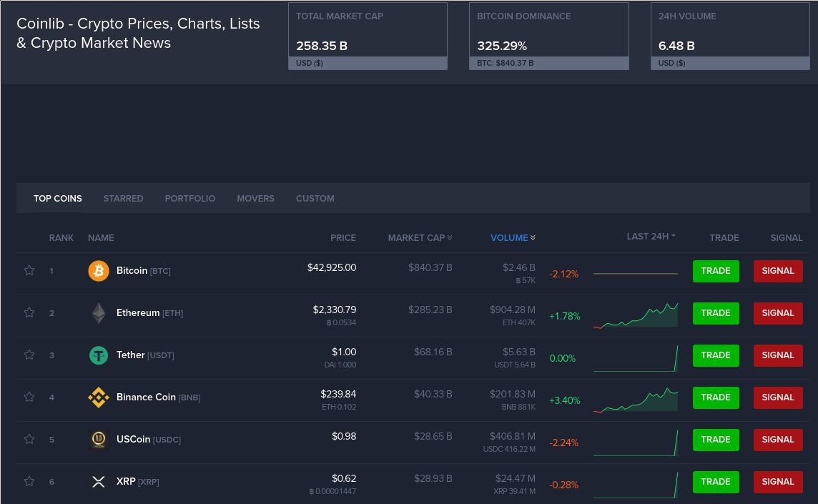Open the Tether [USDT] coin link

coord(145,355)
